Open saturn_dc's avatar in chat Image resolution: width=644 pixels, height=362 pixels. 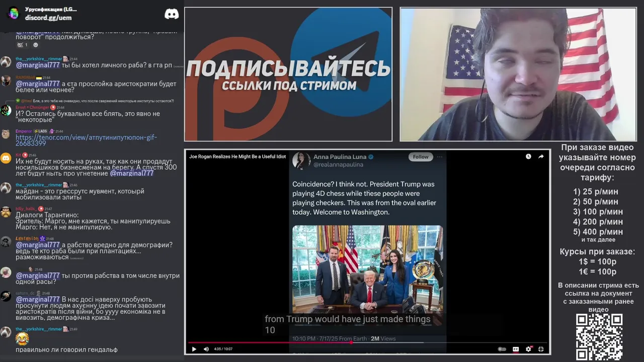tap(6, 296)
